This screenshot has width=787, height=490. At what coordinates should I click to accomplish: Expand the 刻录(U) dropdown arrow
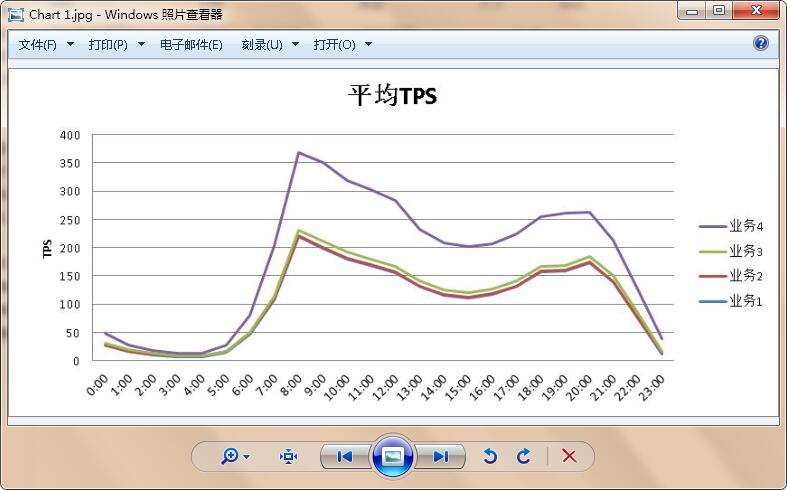click(296, 44)
